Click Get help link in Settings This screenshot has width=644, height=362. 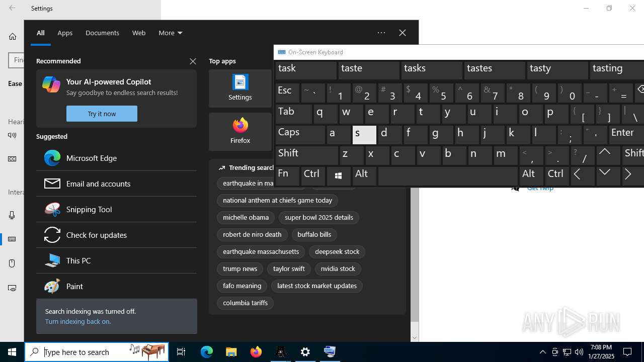pyautogui.click(x=540, y=188)
